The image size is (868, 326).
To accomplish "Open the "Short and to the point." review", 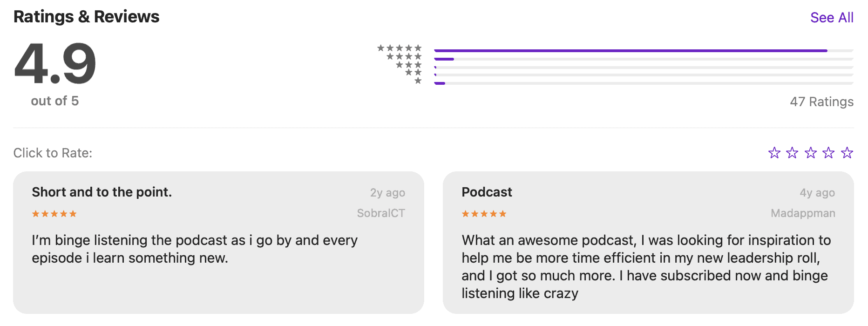I will tap(102, 192).
